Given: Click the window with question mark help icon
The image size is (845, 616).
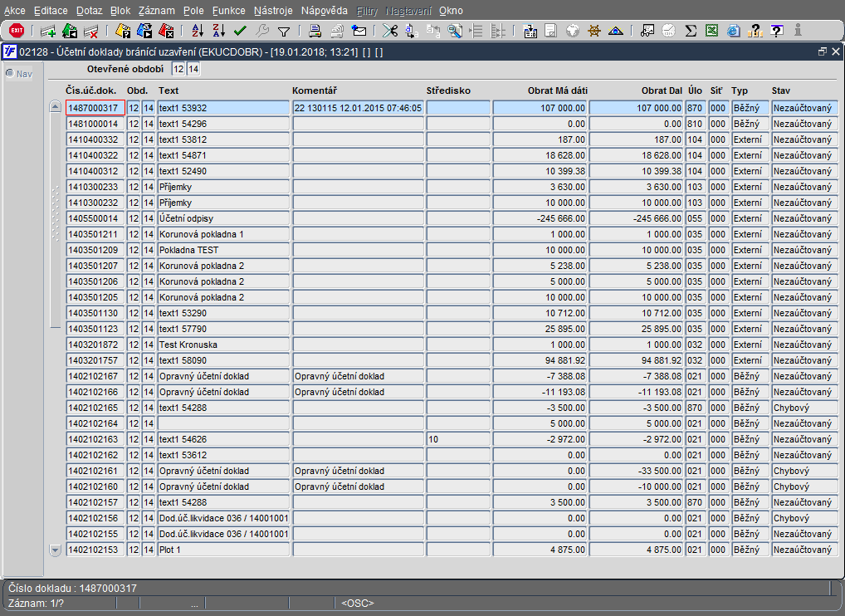Looking at the screenshot, I should 777,32.
